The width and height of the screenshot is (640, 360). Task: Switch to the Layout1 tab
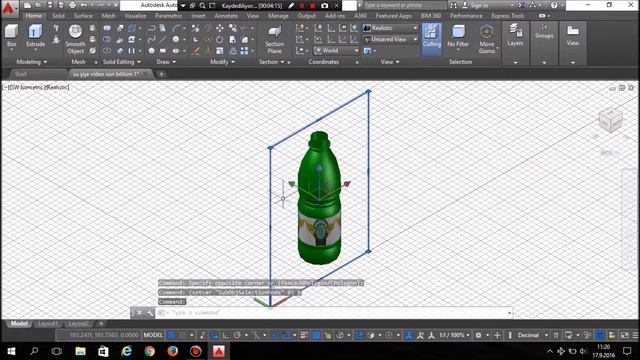pyautogui.click(x=48, y=324)
